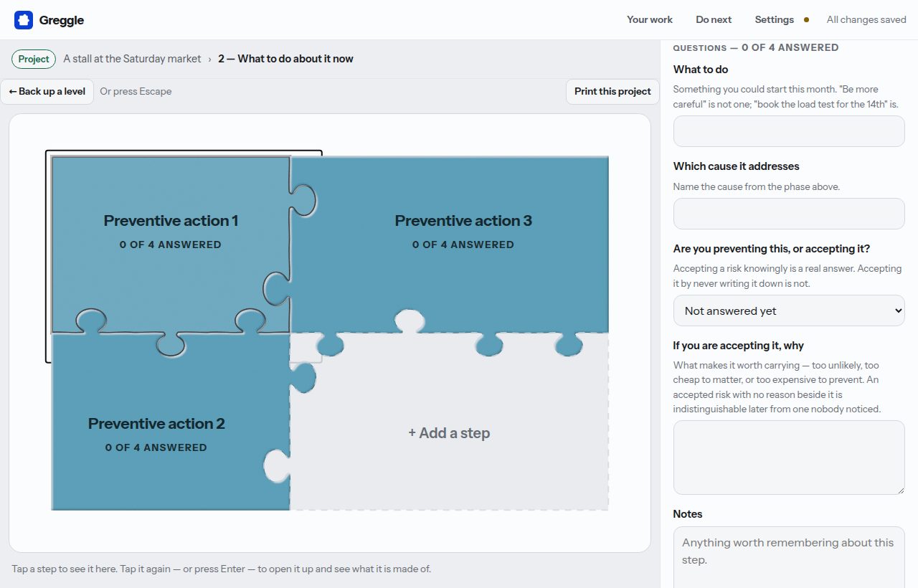Click the 'If you are accepting it, why' textarea
The width and height of the screenshot is (918, 588).
[789, 457]
